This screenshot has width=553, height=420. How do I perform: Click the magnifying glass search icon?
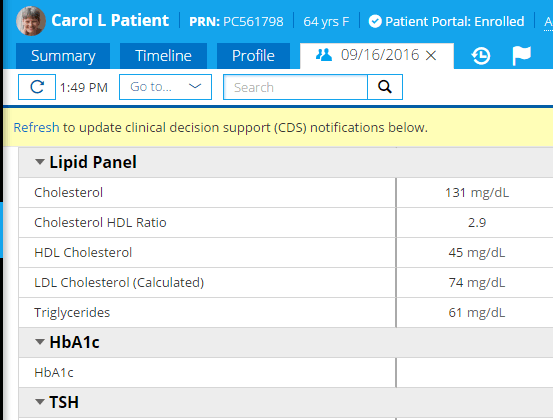[385, 87]
